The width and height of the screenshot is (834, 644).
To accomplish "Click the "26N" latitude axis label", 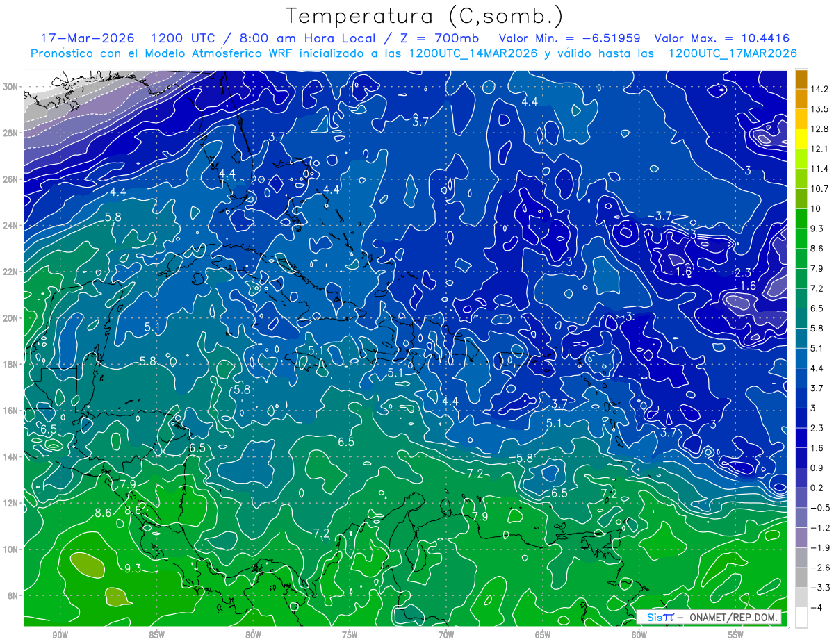I will pyautogui.click(x=12, y=179).
